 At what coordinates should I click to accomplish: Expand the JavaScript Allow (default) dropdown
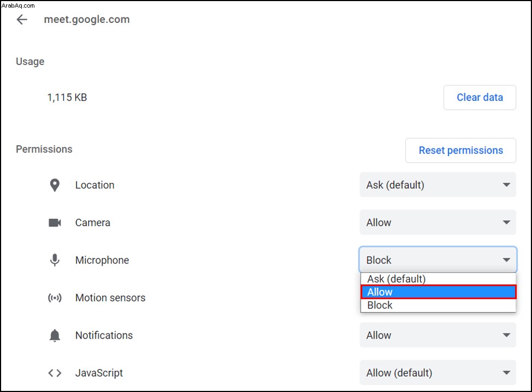438,373
